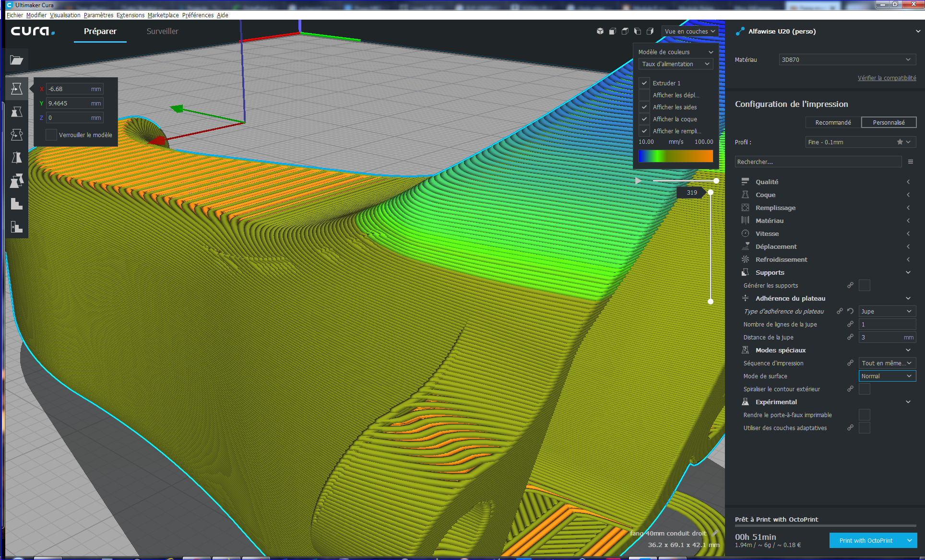
Task: Open the Vue en couches dropdown
Action: point(689,31)
